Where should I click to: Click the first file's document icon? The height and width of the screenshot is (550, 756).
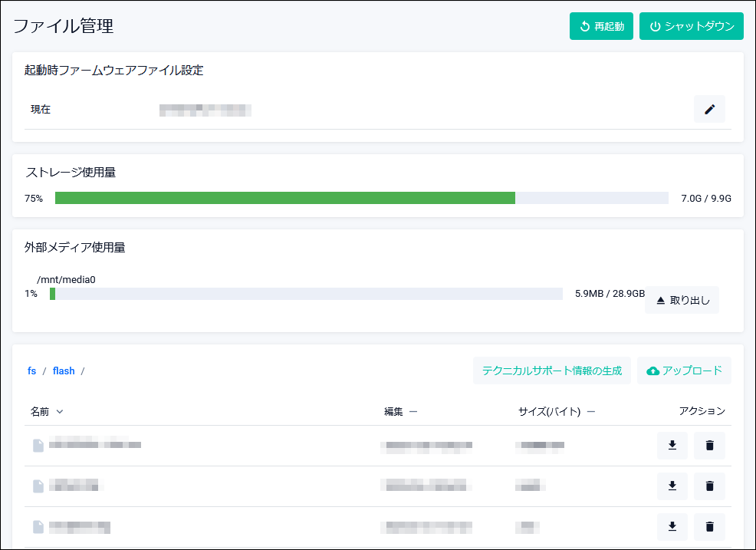click(x=38, y=446)
